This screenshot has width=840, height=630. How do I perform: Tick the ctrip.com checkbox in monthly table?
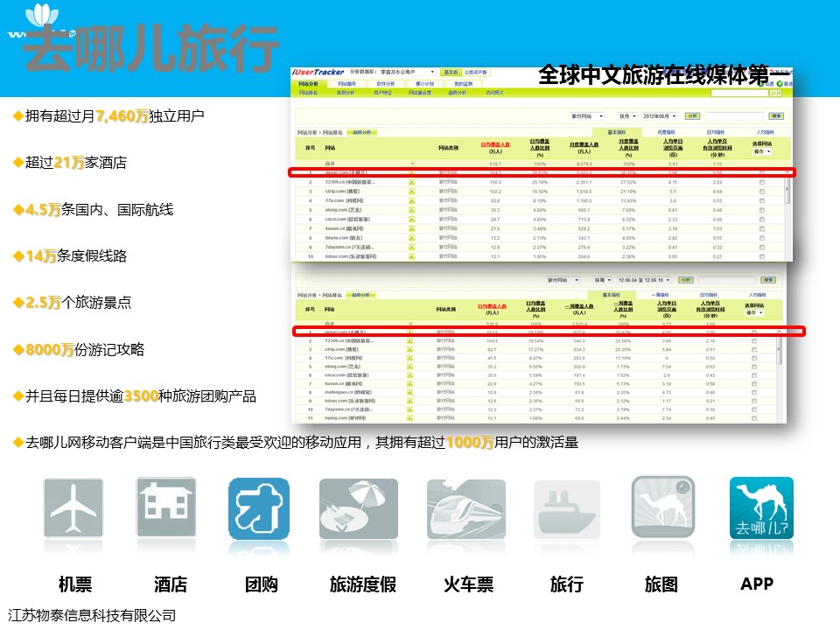[762, 192]
